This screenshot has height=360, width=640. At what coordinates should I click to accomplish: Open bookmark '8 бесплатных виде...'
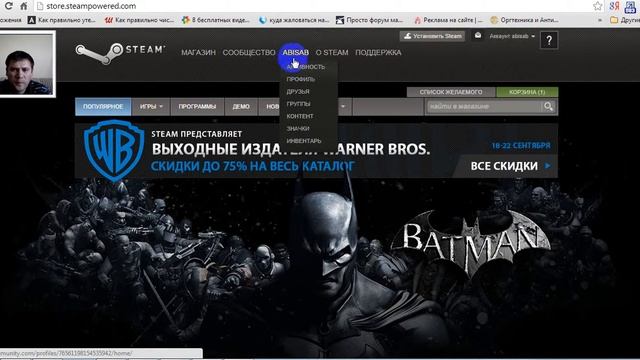point(216,20)
